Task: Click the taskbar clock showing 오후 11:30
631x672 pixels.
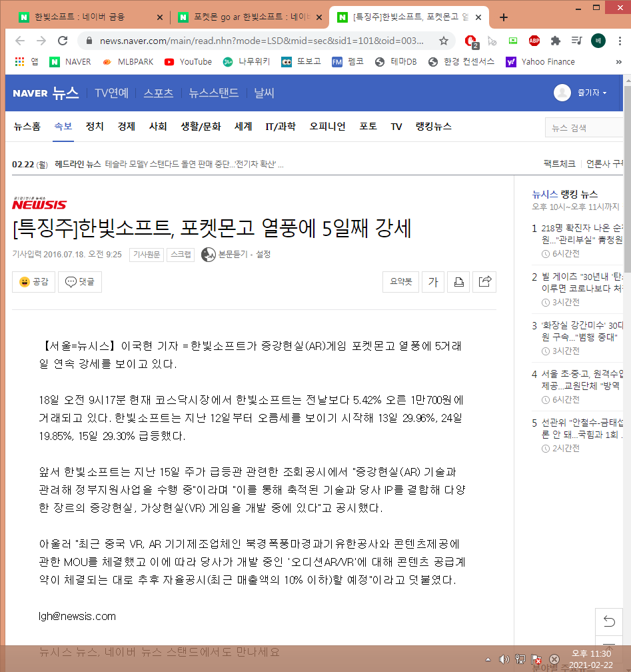Action: click(x=591, y=659)
